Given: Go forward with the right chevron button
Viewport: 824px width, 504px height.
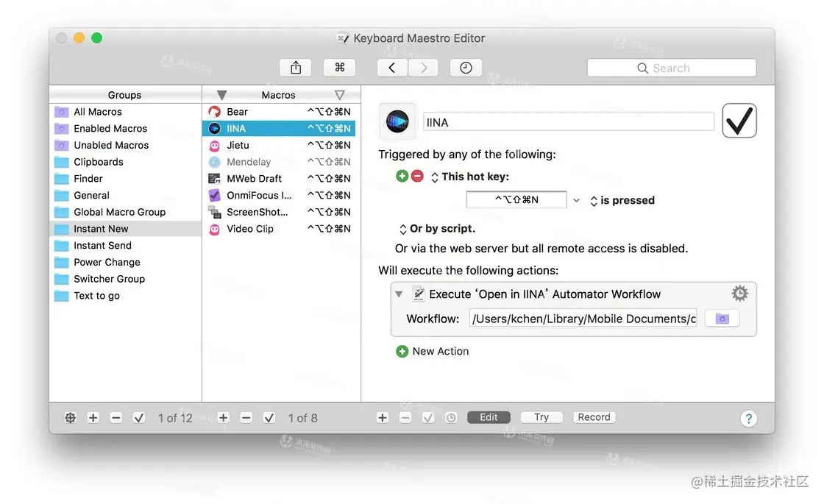Looking at the screenshot, I should (423, 68).
